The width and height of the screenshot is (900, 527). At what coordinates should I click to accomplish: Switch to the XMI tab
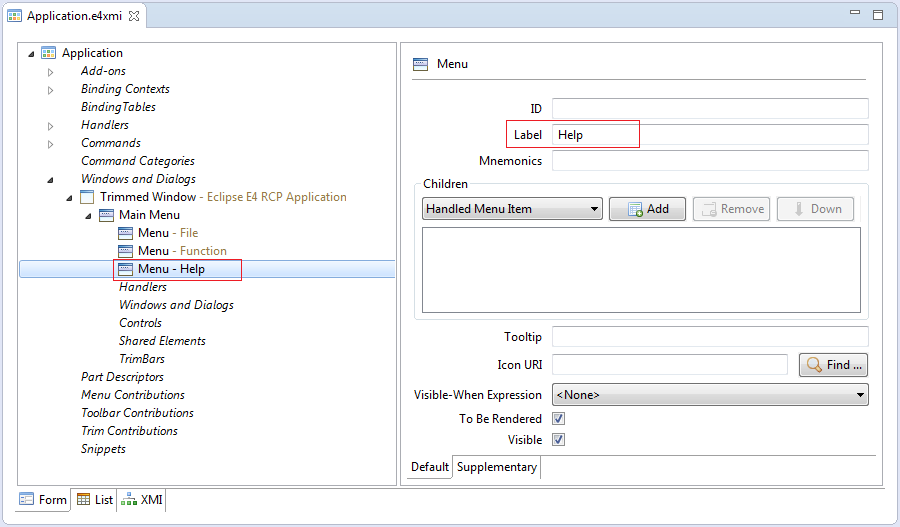pos(142,499)
